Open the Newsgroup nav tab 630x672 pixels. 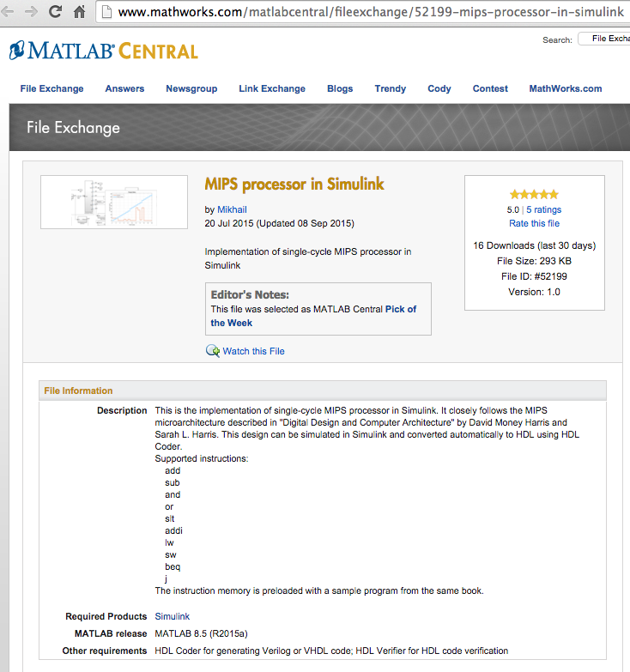tap(191, 88)
